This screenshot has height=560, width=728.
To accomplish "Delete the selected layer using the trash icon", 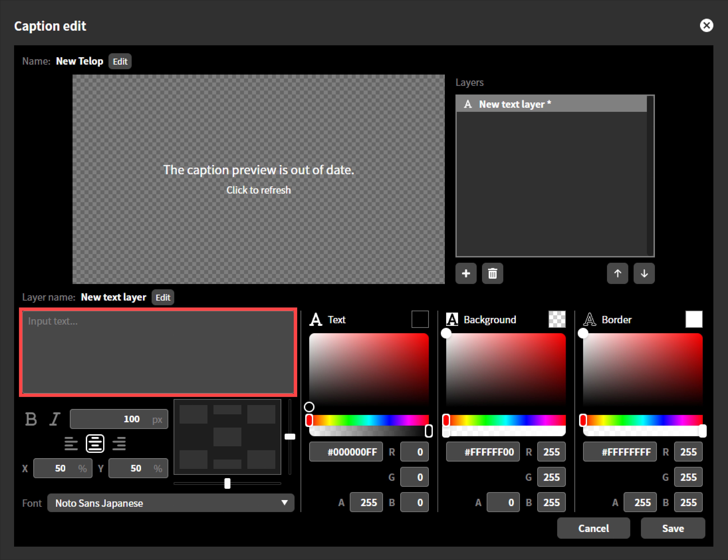I will 493,274.
